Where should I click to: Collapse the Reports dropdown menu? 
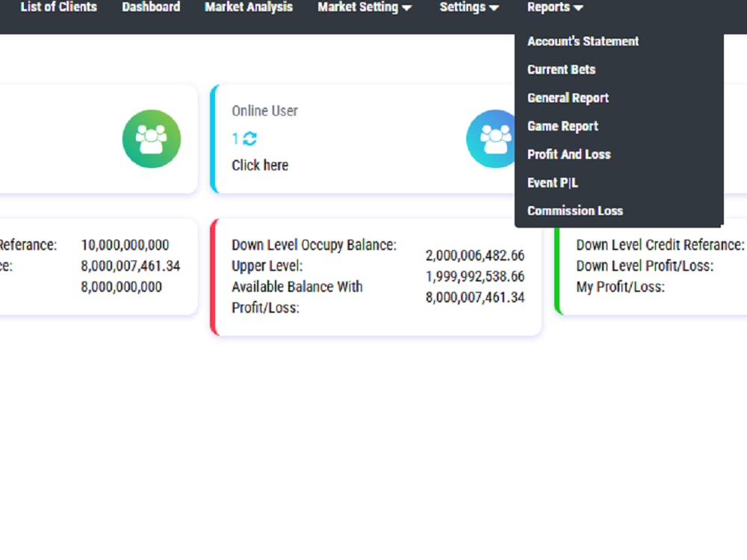click(554, 7)
